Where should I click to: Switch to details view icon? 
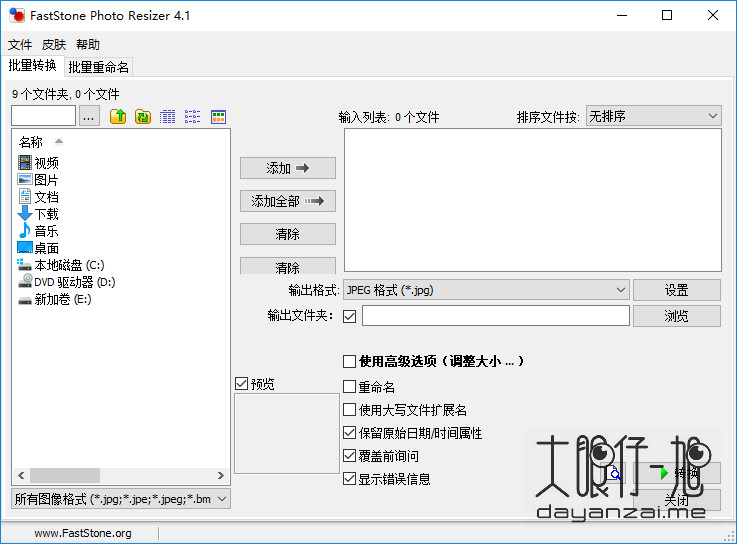pos(167,116)
